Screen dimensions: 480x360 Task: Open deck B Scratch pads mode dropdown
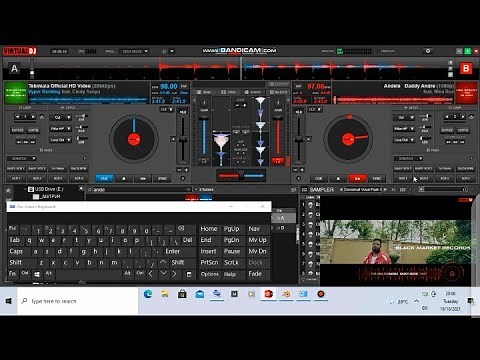click(408, 158)
